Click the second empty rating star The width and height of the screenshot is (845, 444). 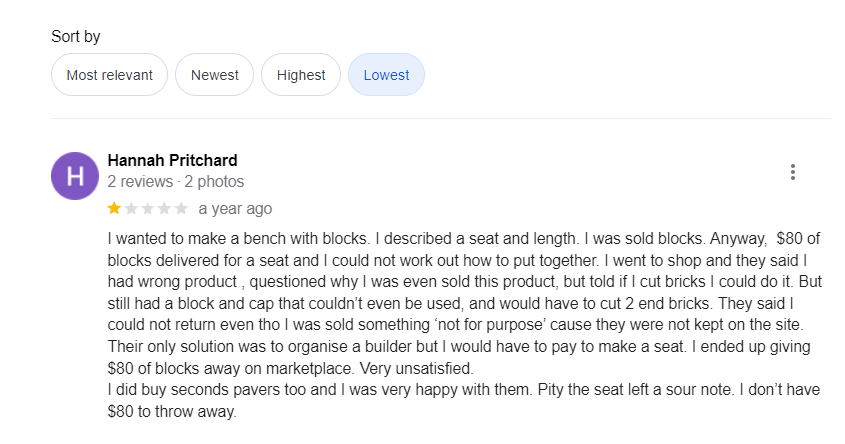(131, 209)
